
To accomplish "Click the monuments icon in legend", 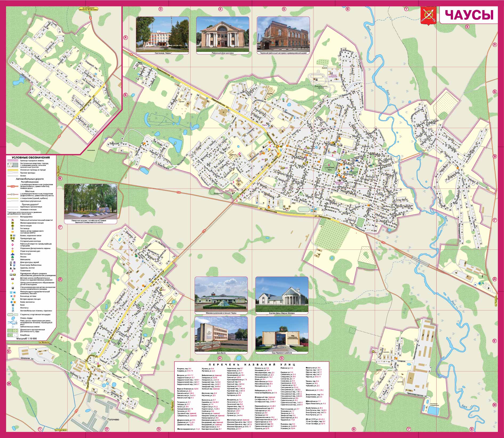I will pos(13,271).
